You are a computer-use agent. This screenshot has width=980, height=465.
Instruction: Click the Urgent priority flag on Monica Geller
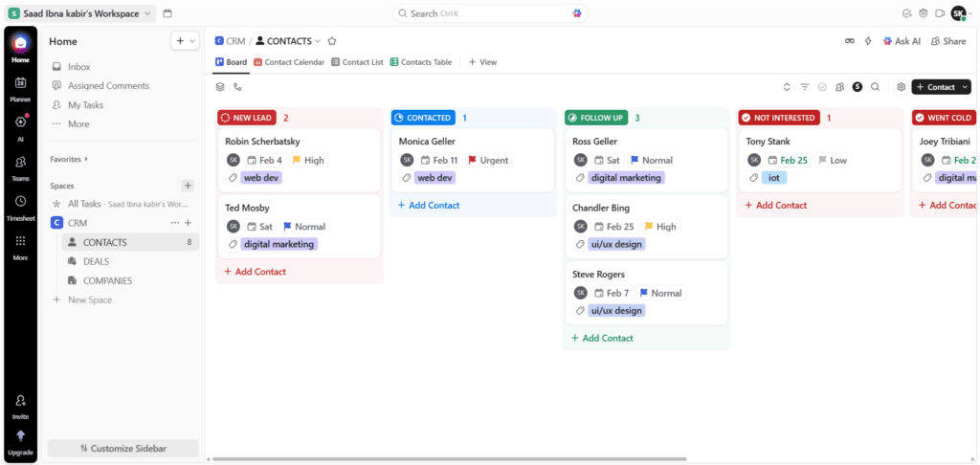tap(488, 160)
